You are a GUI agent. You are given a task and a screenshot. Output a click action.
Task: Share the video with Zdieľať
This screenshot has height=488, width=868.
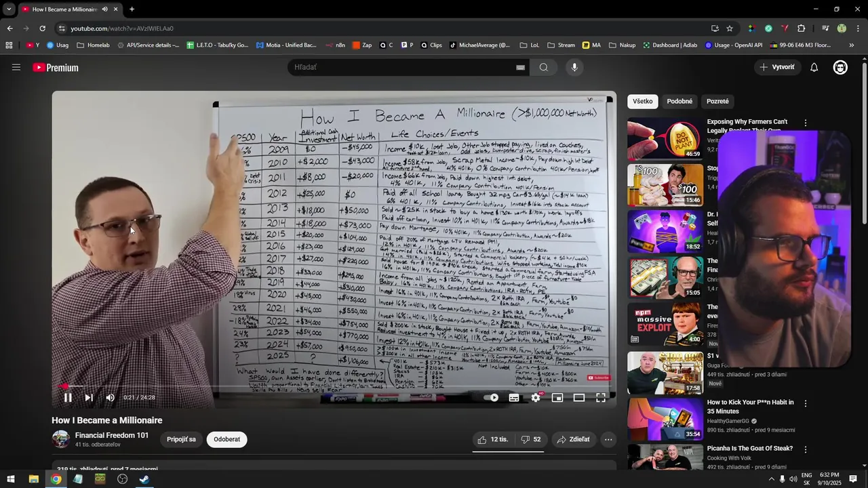point(574,440)
